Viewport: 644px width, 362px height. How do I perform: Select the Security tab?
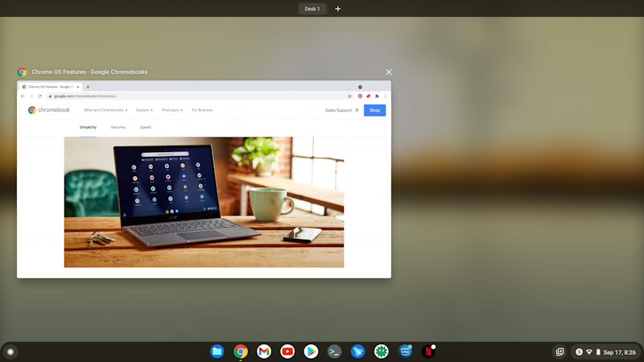[118, 127]
